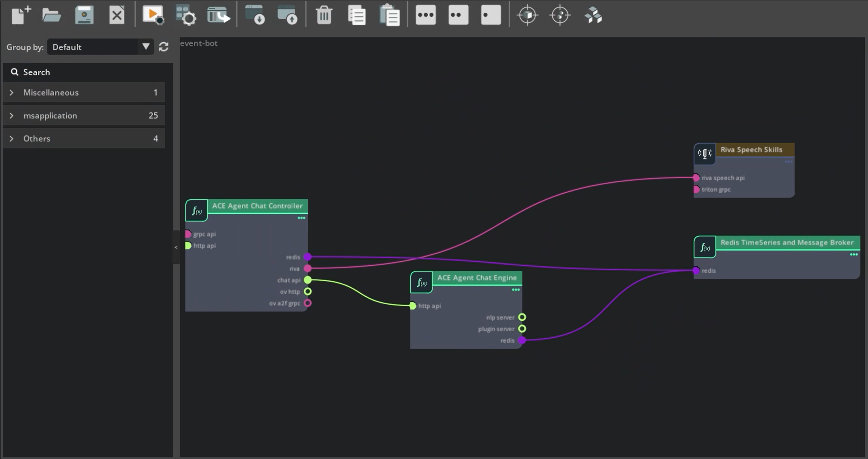
Task: Click the ov a2f grpc port circle
Action: [x=307, y=303]
